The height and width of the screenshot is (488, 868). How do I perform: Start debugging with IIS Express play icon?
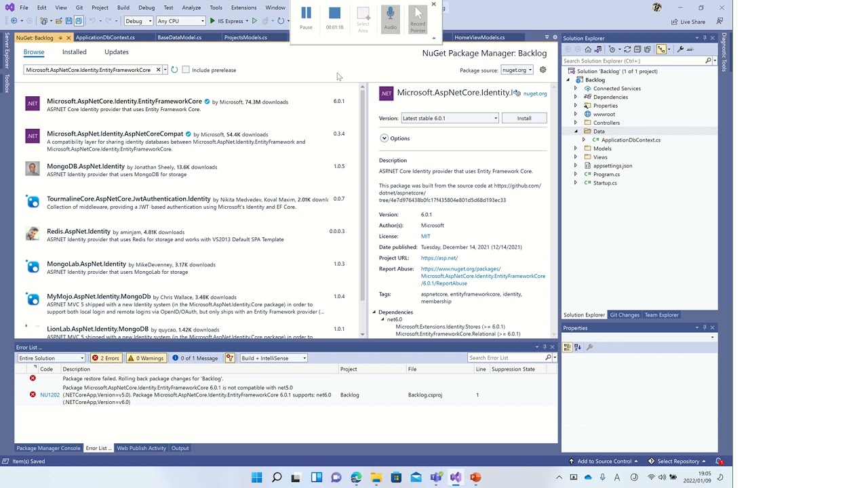(212, 21)
